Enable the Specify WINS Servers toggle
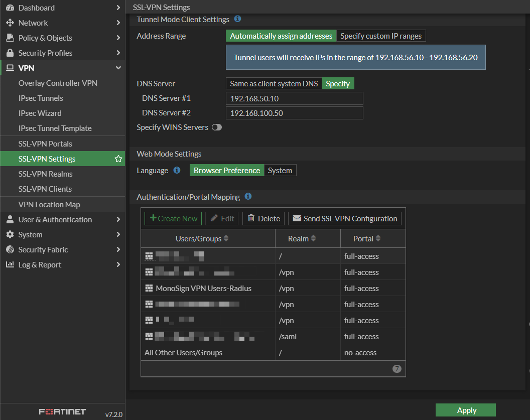Image resolution: width=530 pixels, height=420 pixels. click(217, 127)
